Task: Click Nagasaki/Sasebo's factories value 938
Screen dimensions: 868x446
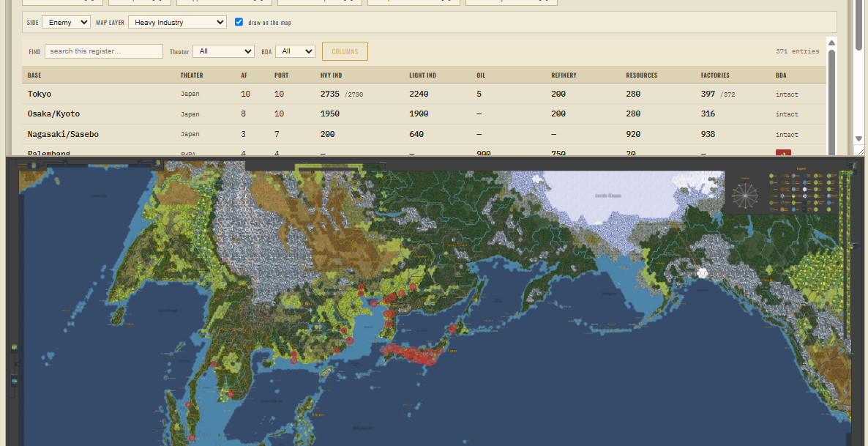Action: 708,134
